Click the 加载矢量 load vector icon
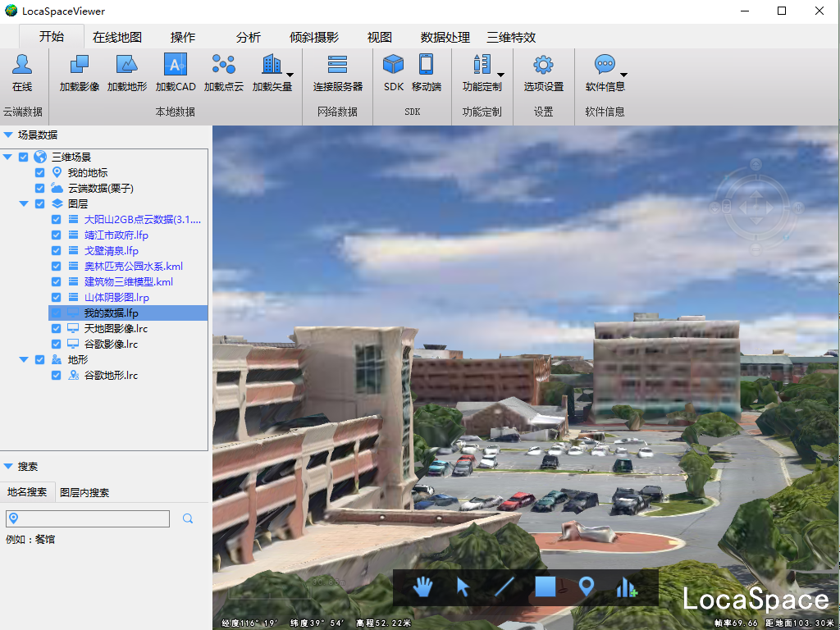 (x=272, y=64)
